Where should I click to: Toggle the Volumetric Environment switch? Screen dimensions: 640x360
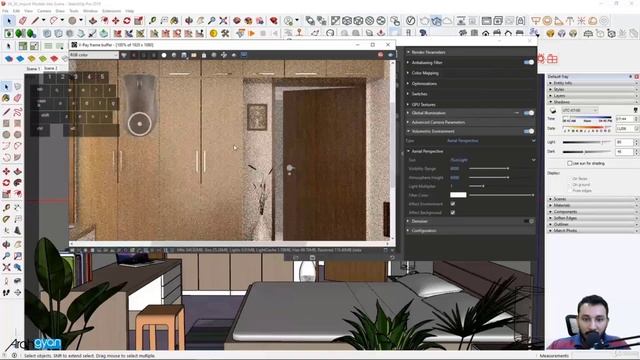tap(529, 131)
